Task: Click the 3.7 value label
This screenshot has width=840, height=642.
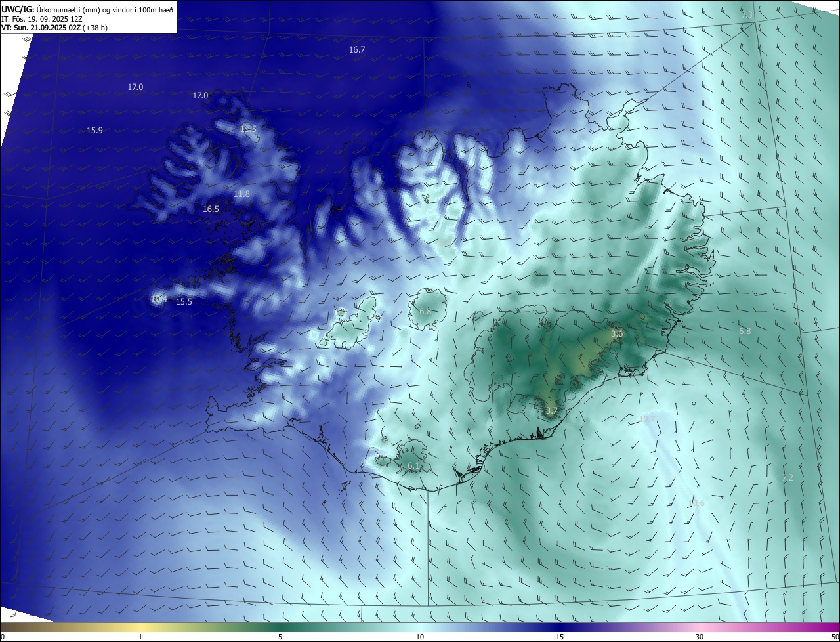Action: tap(551, 412)
